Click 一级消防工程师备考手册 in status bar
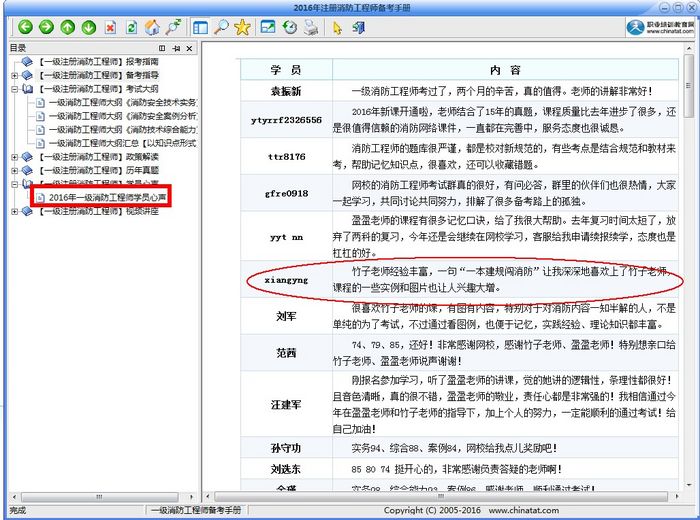Viewport: 700px width, 520px height. (196, 510)
